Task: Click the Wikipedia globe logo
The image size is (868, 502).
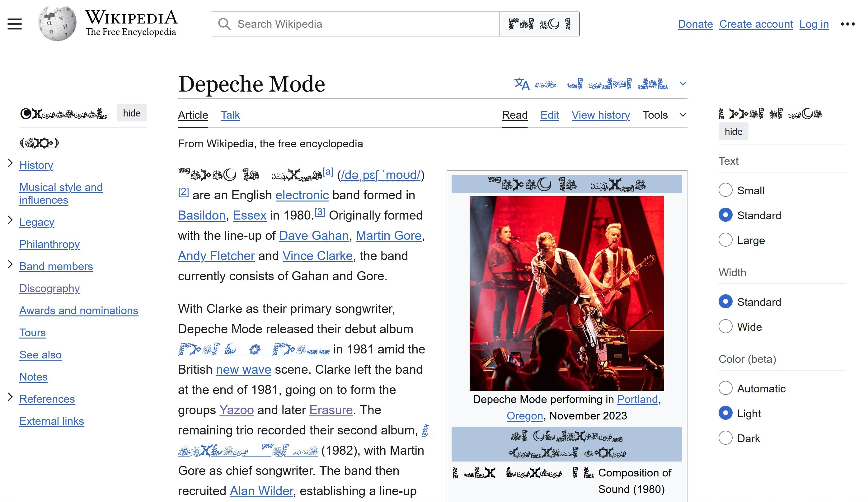Action: [x=57, y=23]
